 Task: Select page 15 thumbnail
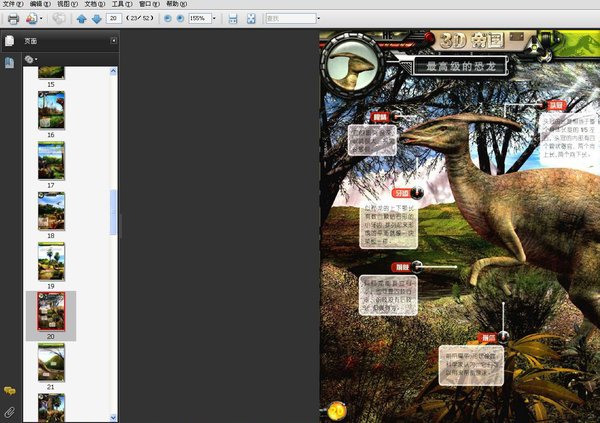[x=51, y=73]
